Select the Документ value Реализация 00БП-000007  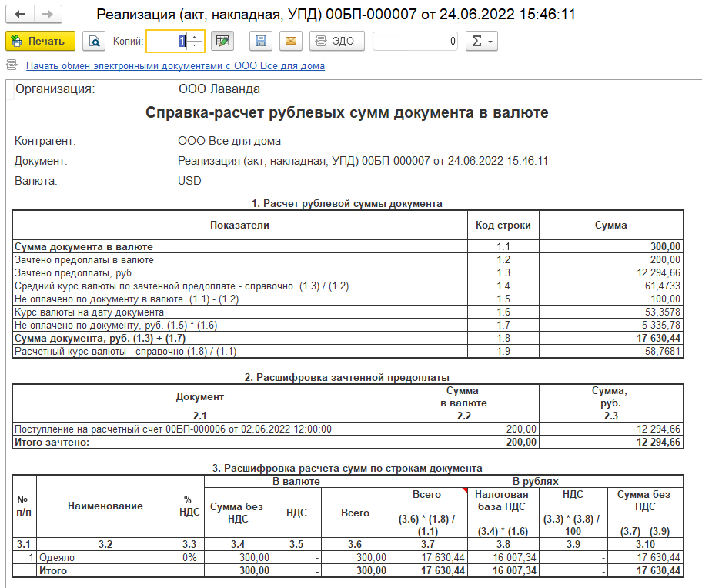[363, 161]
